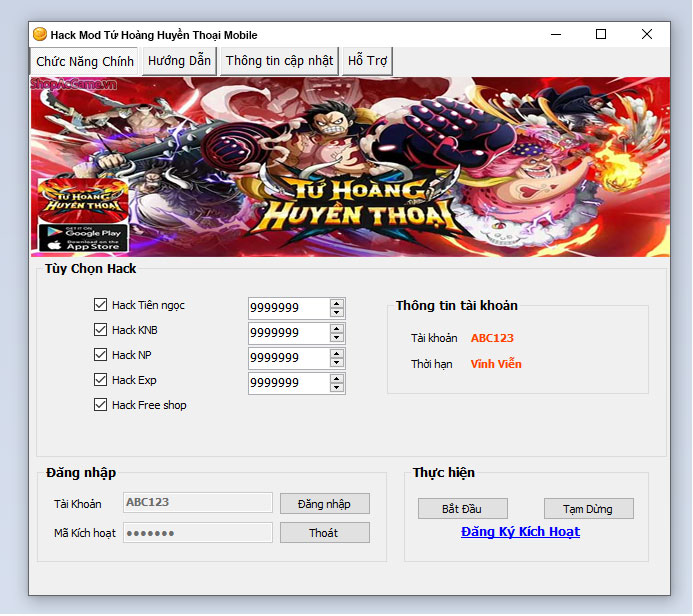Click the ABC123 account name text
Viewport: 693px width, 616px height.
[492, 338]
